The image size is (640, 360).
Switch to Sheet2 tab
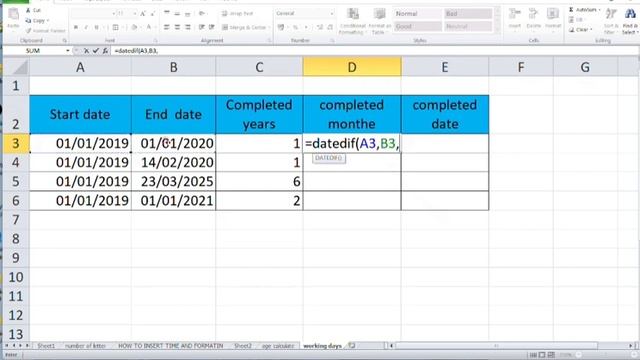pyautogui.click(x=243, y=346)
